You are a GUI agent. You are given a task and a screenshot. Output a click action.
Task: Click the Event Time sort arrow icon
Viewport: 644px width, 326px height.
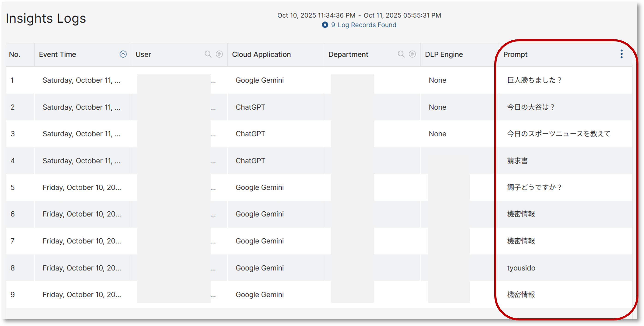tap(123, 54)
